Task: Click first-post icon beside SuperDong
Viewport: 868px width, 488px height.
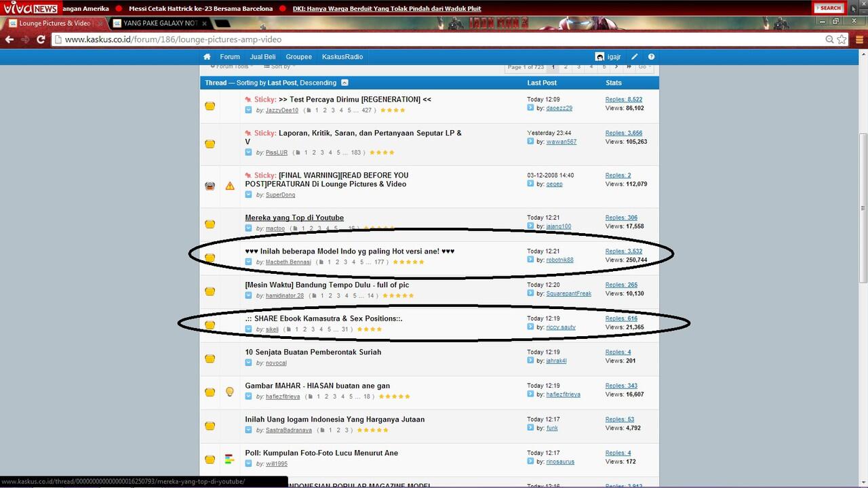Action: point(249,195)
